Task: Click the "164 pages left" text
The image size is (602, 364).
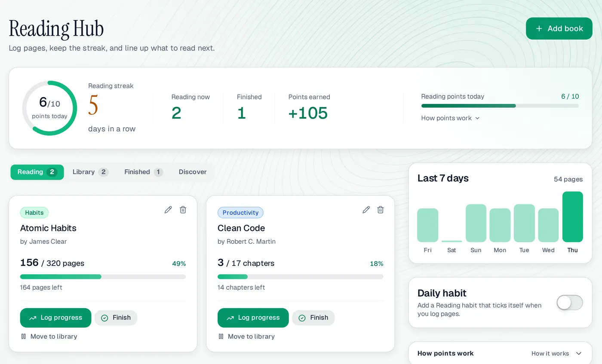Action: (x=41, y=288)
